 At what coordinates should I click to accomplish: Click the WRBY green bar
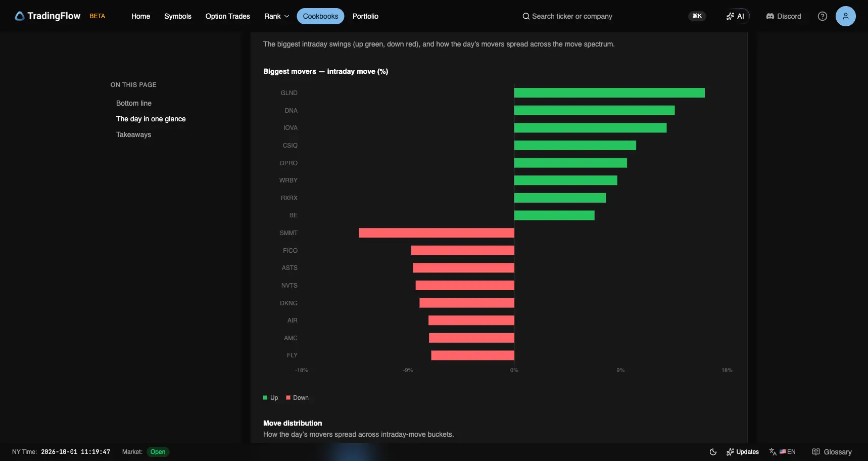point(566,180)
